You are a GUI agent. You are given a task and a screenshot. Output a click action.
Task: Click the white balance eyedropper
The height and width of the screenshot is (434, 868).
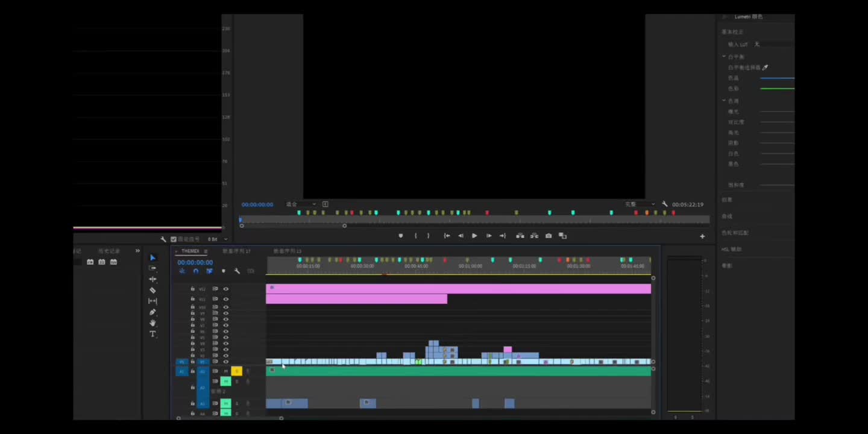766,68
